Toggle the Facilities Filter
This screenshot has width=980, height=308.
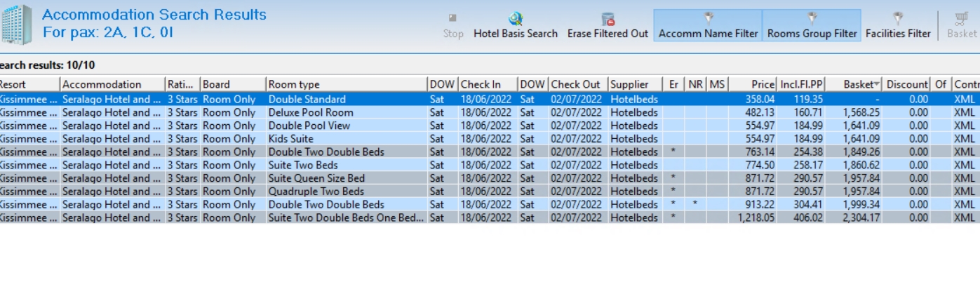pyautogui.click(x=898, y=25)
